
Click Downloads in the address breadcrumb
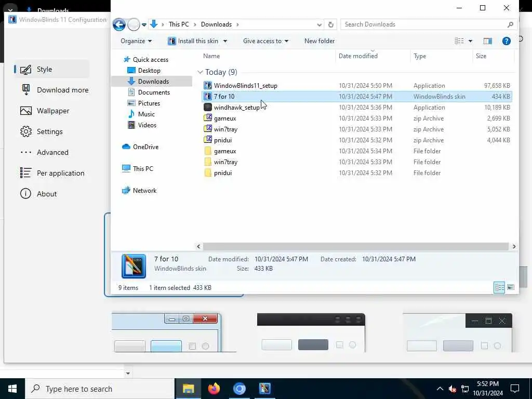[x=216, y=24]
